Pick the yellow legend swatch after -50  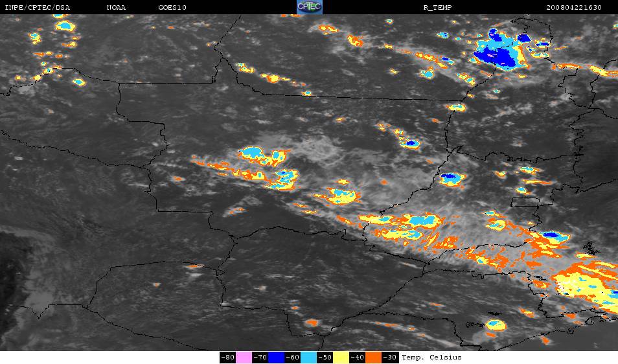(x=341, y=358)
